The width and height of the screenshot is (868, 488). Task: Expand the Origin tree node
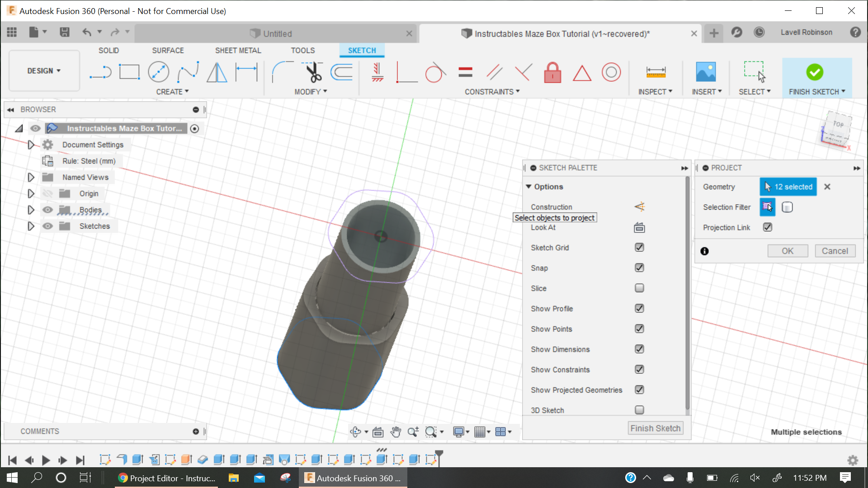pos(31,193)
